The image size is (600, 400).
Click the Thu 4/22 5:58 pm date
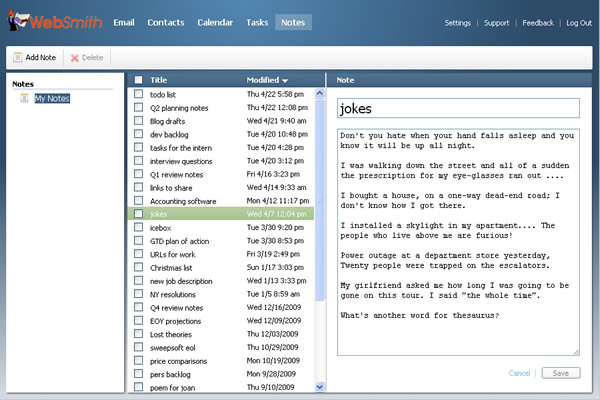point(275,94)
